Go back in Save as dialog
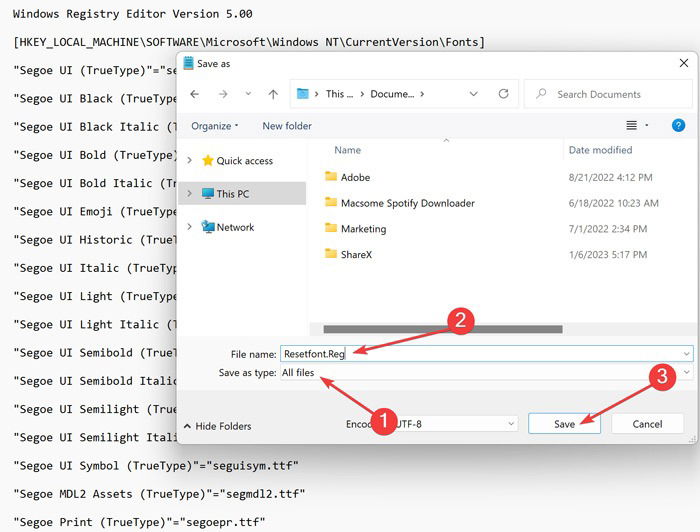The height and width of the screenshot is (532, 700). pos(195,94)
